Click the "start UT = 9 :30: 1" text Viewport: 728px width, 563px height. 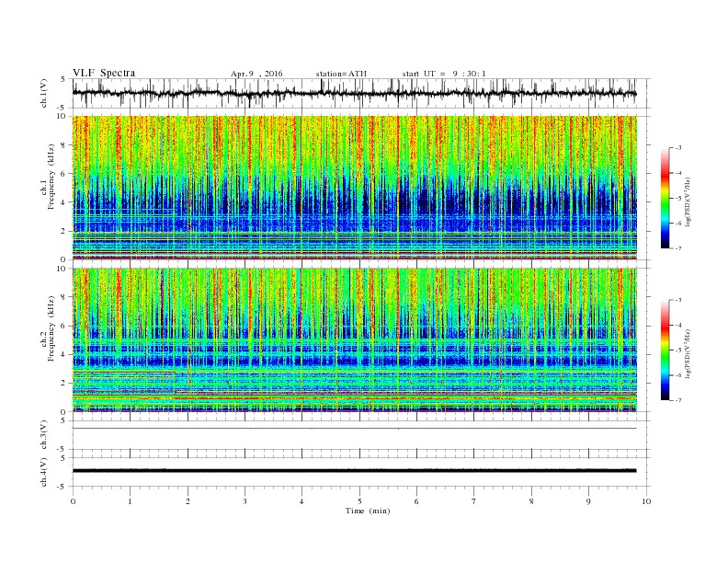(x=444, y=74)
